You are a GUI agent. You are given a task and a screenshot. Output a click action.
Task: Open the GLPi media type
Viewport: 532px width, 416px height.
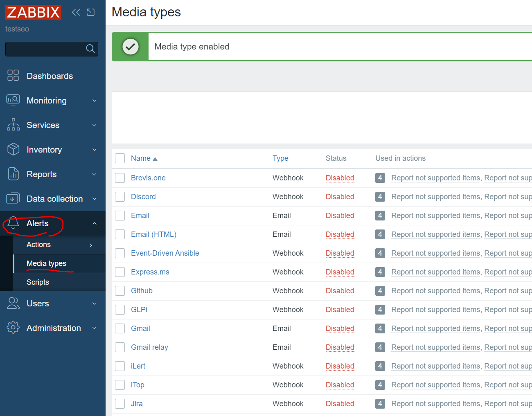pos(139,310)
